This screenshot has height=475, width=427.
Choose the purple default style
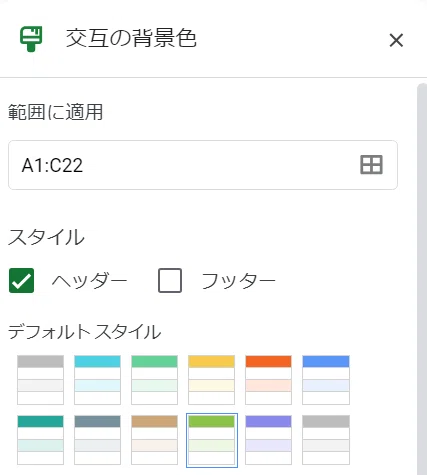(268, 440)
